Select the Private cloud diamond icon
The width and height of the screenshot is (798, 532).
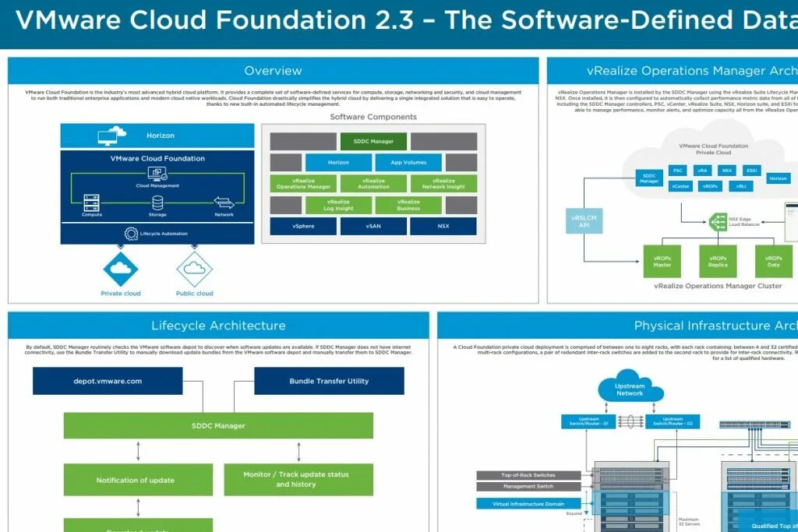121,269
